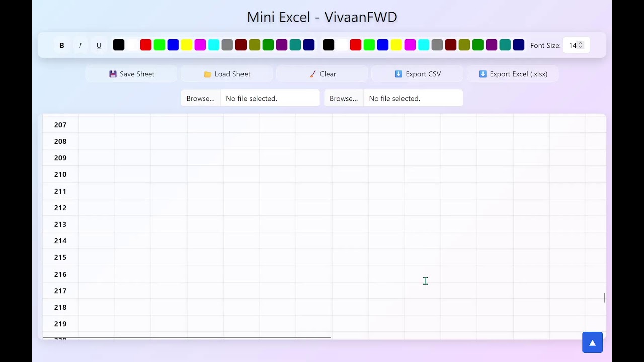This screenshot has height=362, width=644.
Task: Click the download arrow icon on Export Excel
Action: (x=483, y=74)
